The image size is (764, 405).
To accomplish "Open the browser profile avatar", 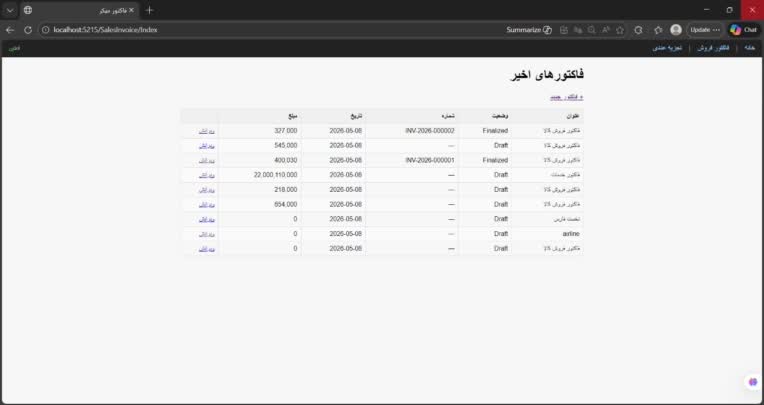I will tap(676, 30).
